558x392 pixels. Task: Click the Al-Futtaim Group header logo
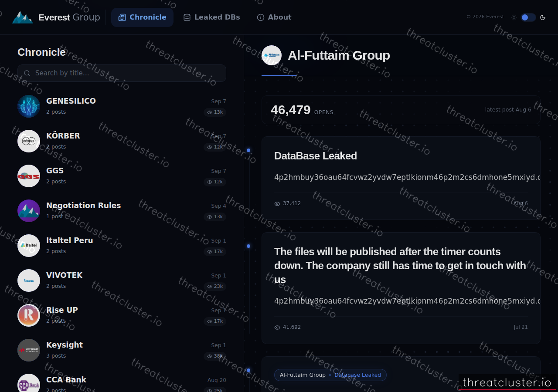272,55
